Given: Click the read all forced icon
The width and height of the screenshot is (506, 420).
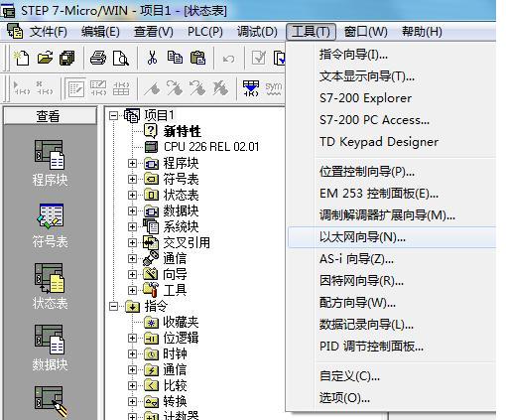Looking at the screenshot, I should [220, 88].
